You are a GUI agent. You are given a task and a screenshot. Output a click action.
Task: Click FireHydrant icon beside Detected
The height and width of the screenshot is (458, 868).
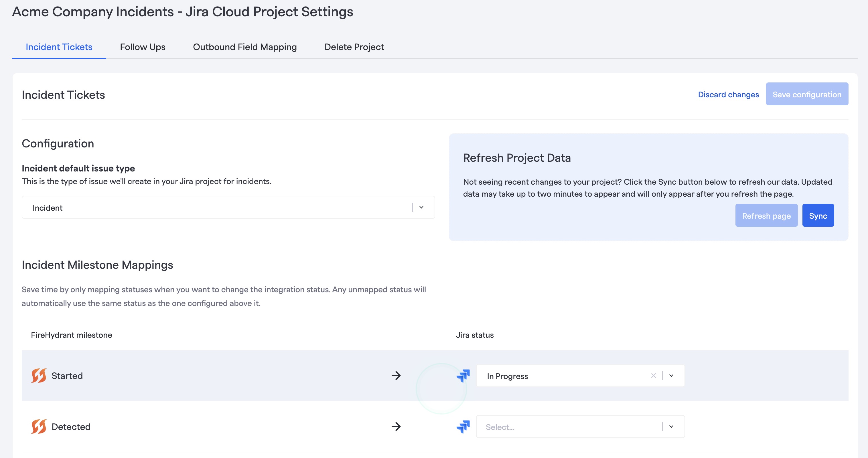click(39, 426)
